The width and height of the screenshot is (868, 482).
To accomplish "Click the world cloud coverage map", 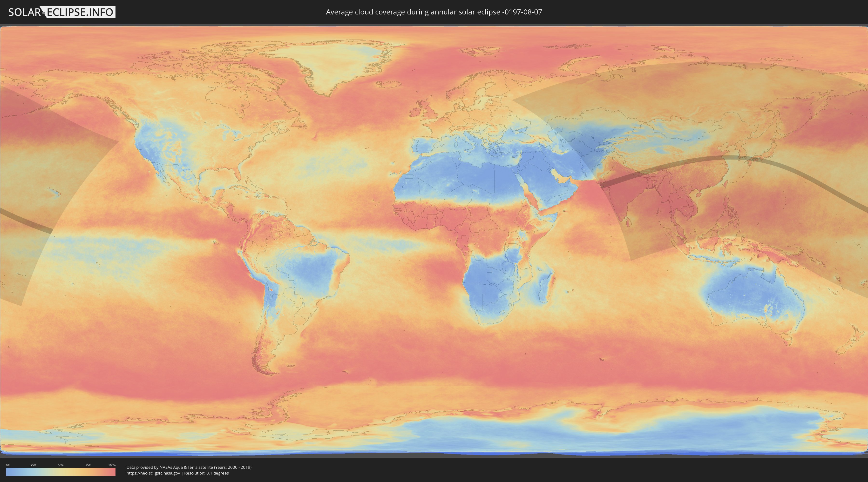I will pyautogui.click(x=434, y=241).
